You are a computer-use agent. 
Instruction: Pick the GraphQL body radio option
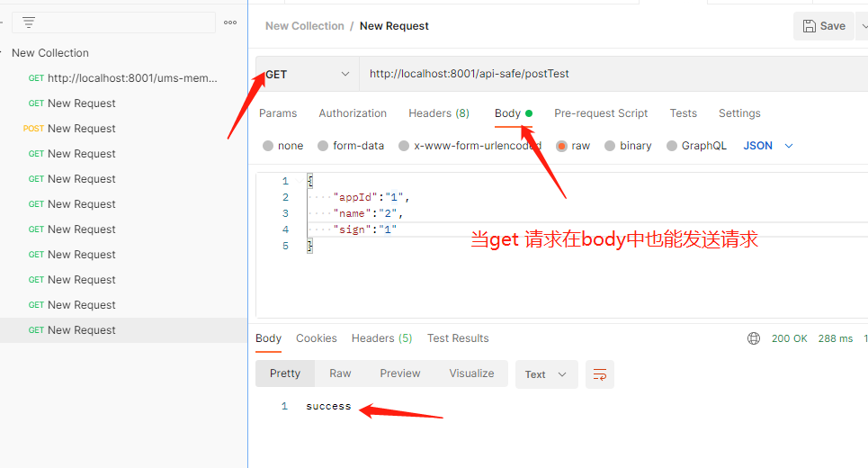click(672, 146)
